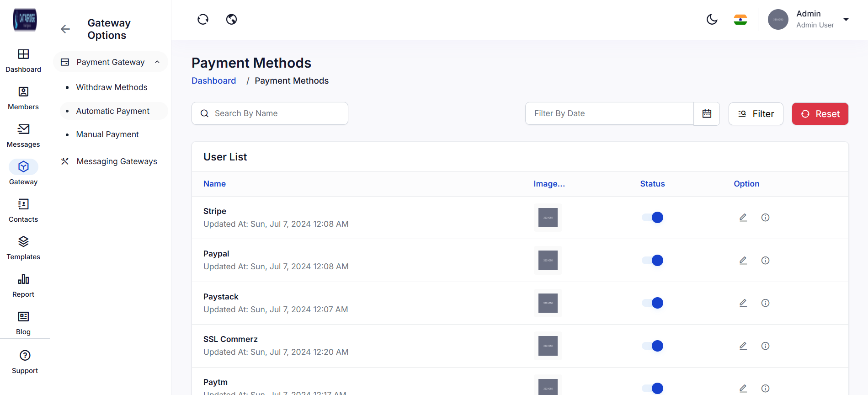868x395 pixels.
Task: Open Report section in sidebar
Action: point(23,285)
